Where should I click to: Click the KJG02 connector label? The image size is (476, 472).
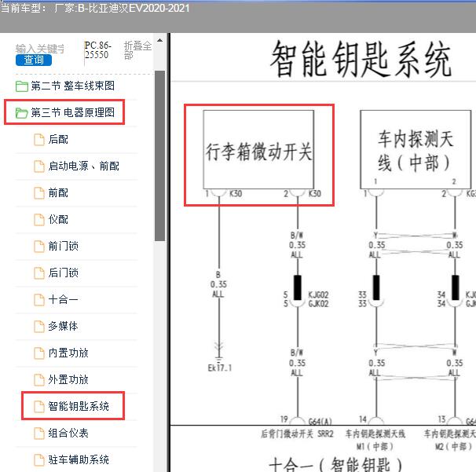click(318, 295)
